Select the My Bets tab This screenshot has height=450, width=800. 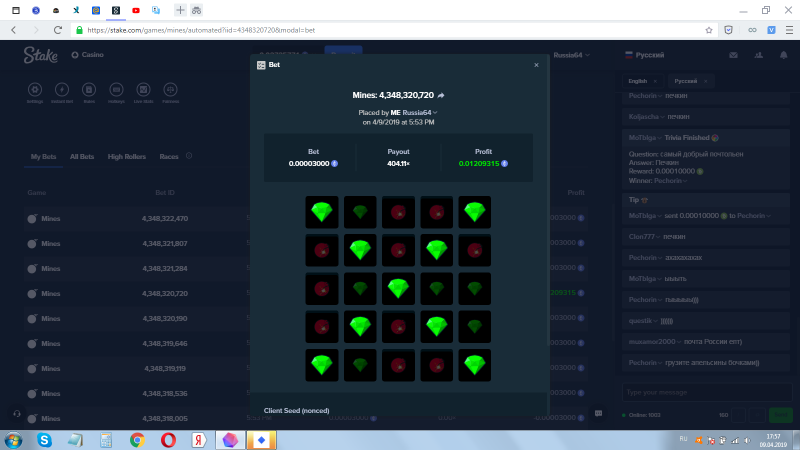pyautogui.click(x=43, y=157)
